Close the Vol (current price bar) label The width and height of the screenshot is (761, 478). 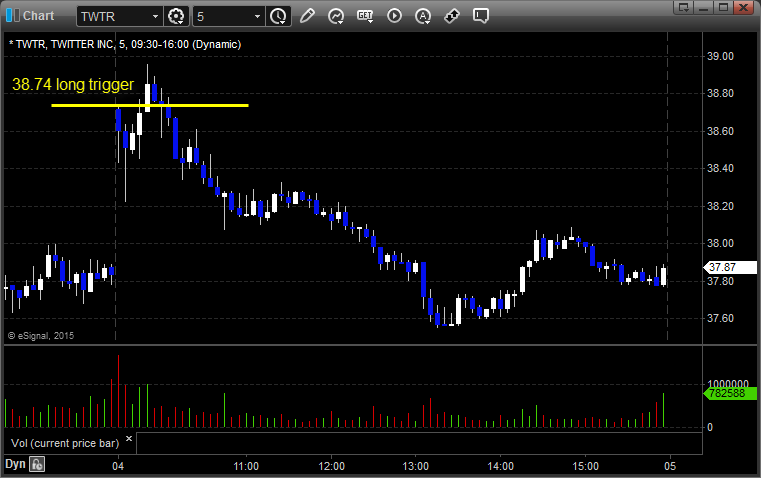pos(128,438)
